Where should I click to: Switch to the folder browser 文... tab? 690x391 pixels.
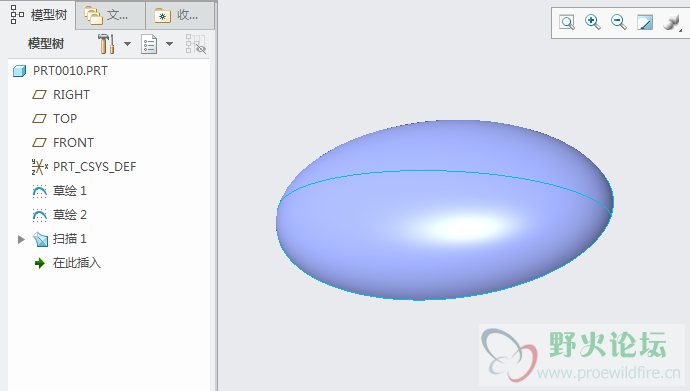tap(110, 15)
